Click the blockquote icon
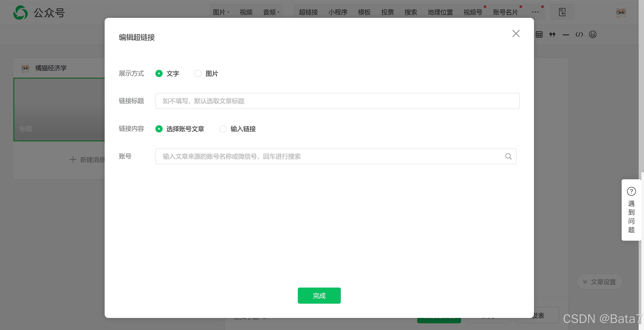The height and width of the screenshot is (330, 644). [552, 34]
